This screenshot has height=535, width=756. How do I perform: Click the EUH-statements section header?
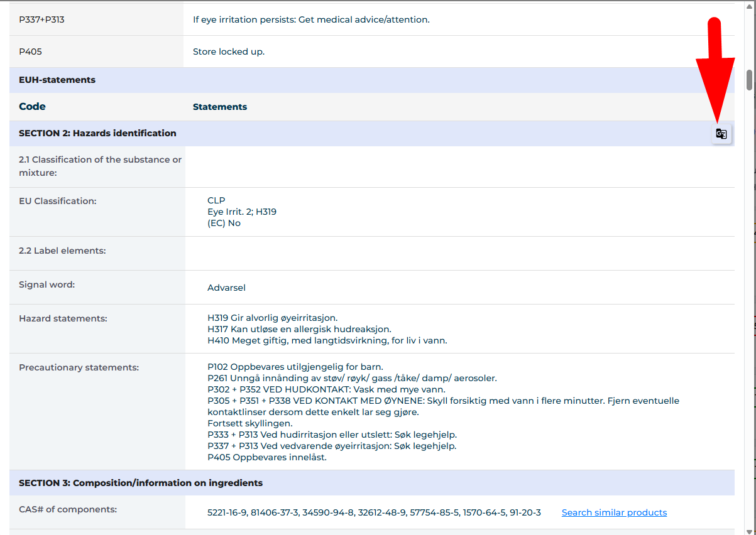pos(57,80)
